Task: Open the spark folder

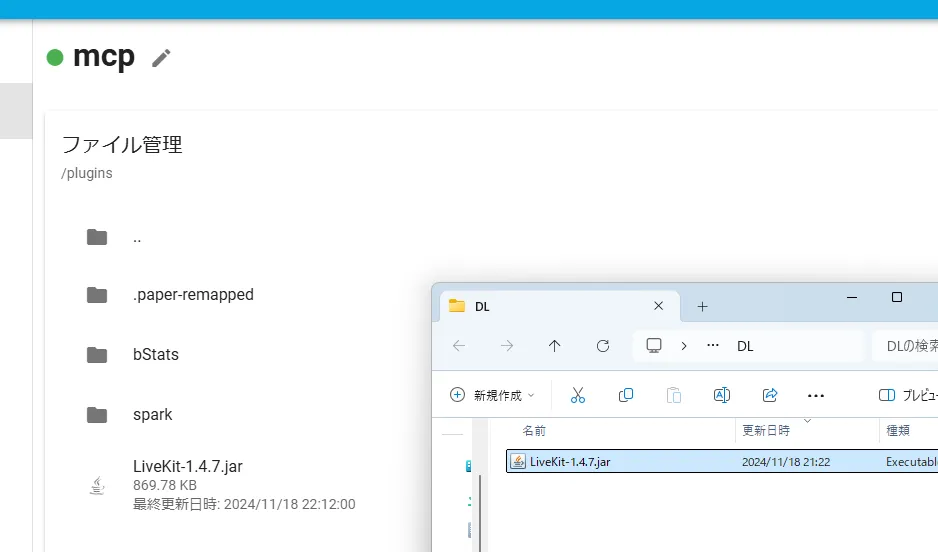Action: click(152, 415)
